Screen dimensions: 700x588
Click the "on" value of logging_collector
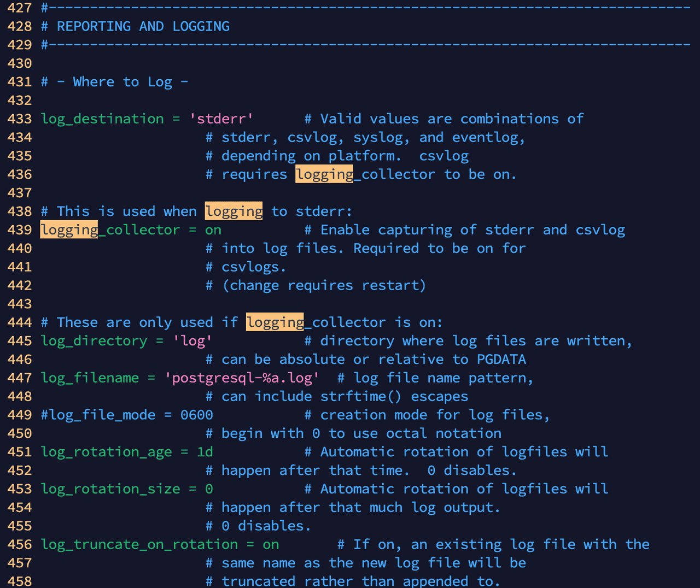click(x=213, y=230)
